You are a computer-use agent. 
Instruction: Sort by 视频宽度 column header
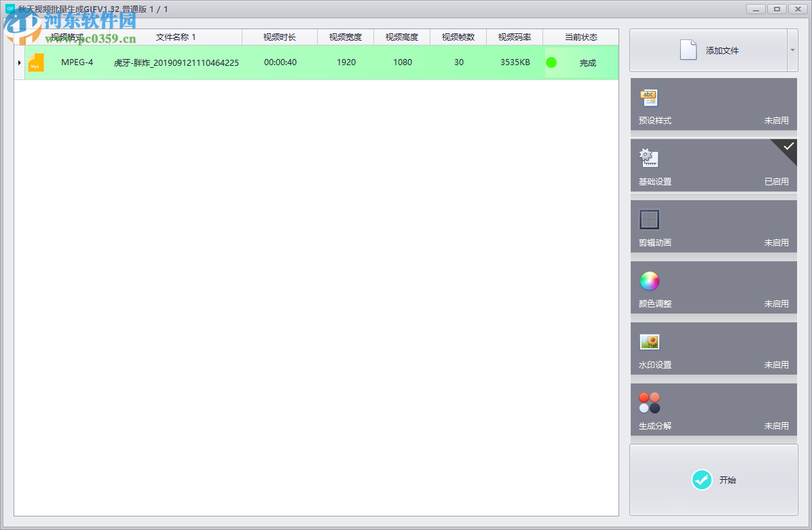point(346,37)
